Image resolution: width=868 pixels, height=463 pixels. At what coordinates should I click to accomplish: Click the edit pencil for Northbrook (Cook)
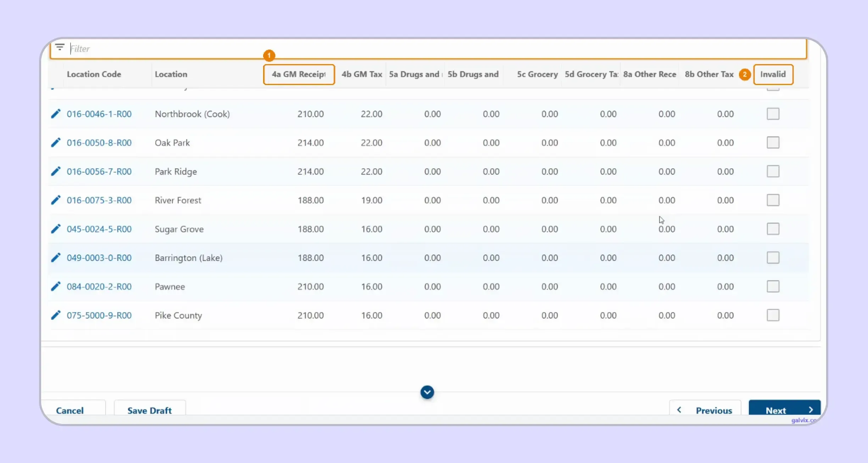(56, 114)
